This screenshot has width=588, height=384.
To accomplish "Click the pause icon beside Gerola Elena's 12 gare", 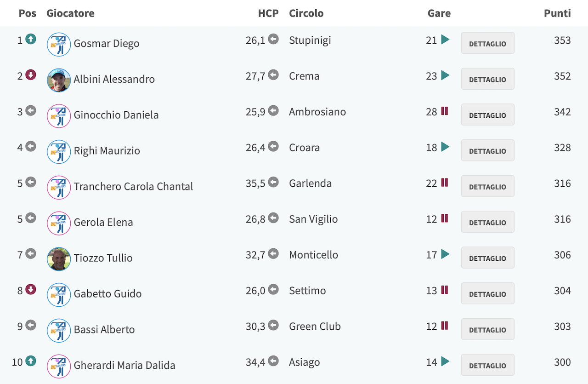I will pos(444,218).
